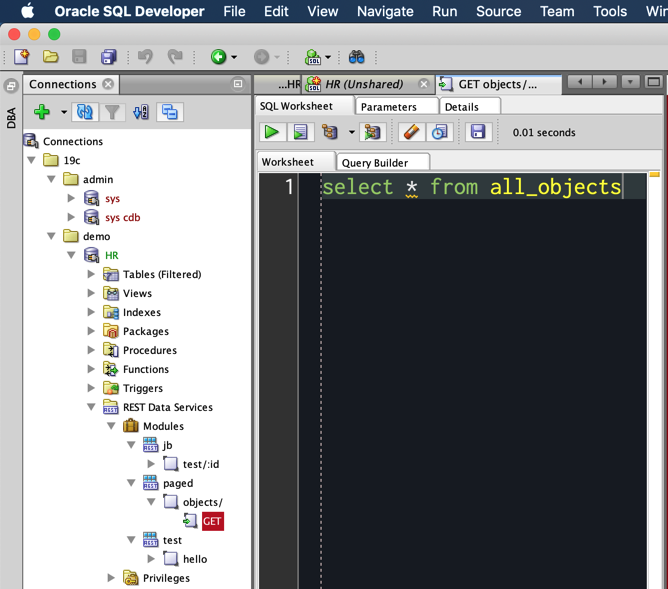The height and width of the screenshot is (589, 668).
Task: Clear worksheet with eraser icon
Action: point(411,132)
